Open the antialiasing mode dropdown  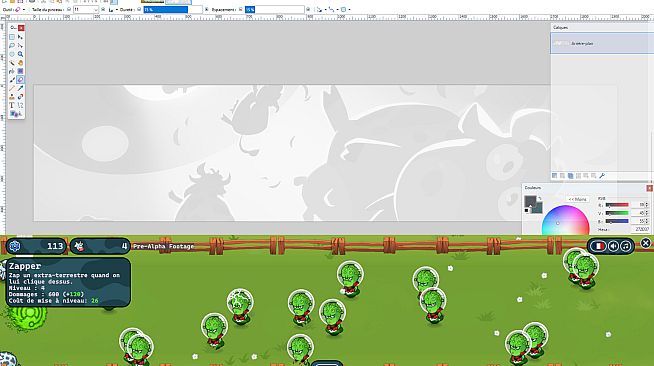tap(320, 9)
